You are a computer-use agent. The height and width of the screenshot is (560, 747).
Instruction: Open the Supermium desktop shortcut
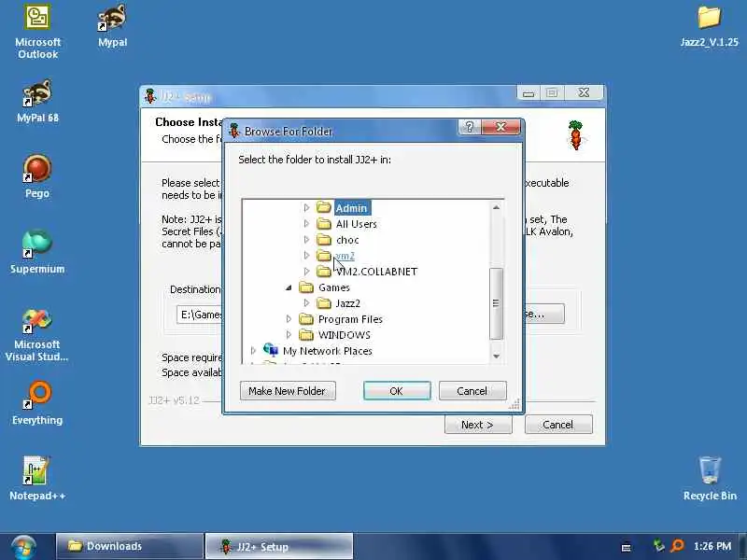coord(37,252)
